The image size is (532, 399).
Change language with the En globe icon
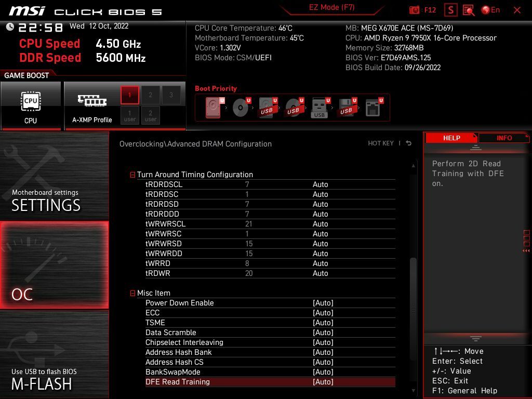click(490, 10)
